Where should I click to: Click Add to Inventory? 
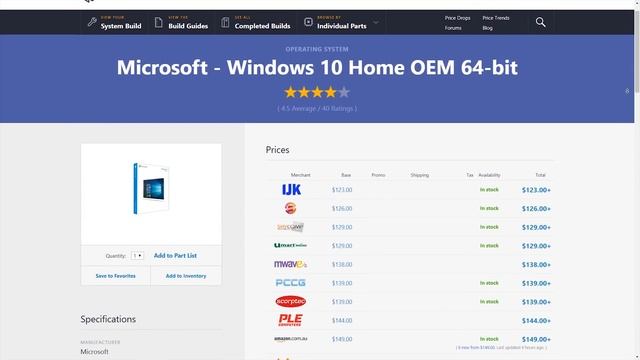coord(186,276)
